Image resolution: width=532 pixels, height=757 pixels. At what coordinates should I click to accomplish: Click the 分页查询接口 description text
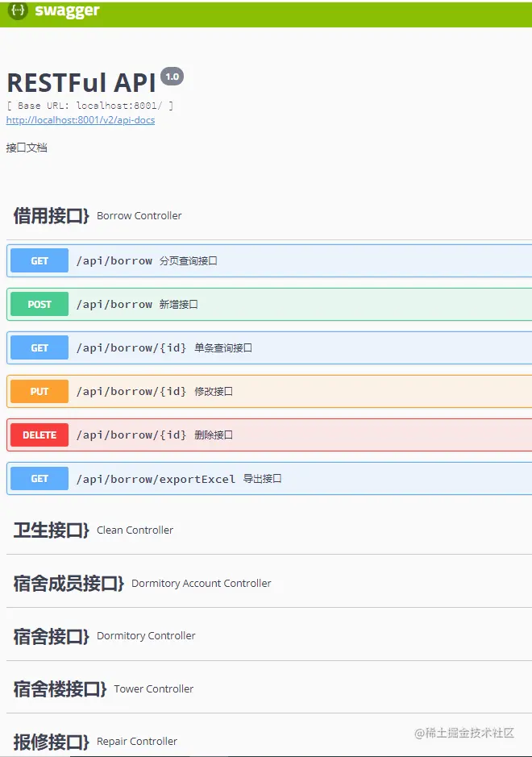(189, 260)
